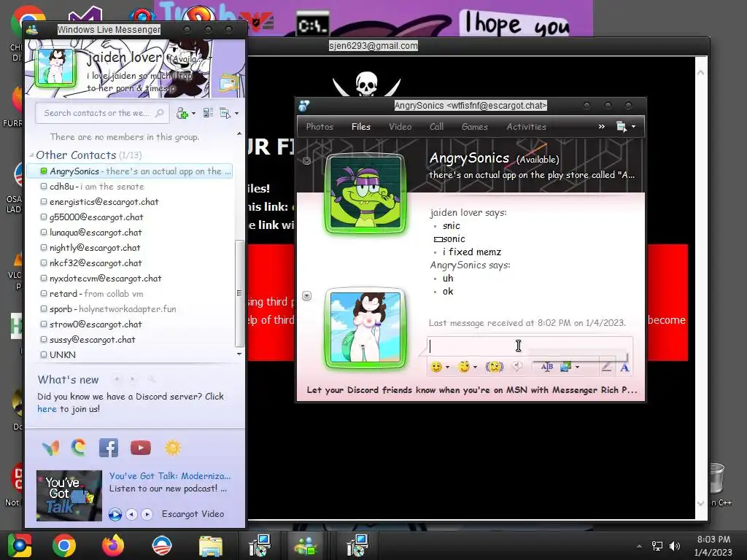Open the Escargot logo icon in bottom bar
This screenshot has width=747, height=560.
[x=79, y=447]
